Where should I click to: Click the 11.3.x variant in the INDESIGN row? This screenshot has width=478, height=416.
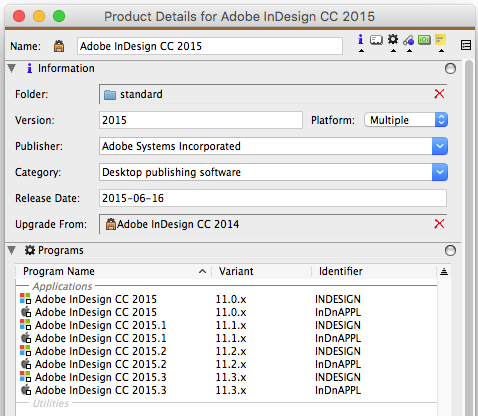point(231,377)
